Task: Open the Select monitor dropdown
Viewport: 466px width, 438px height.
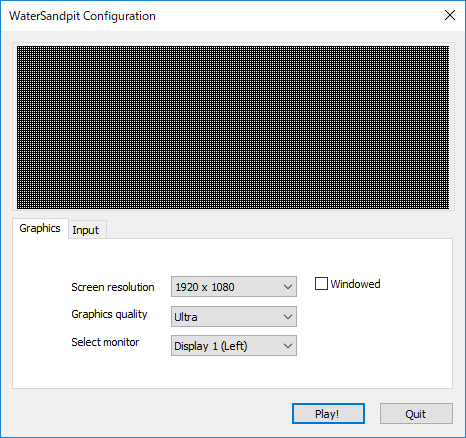Action: (x=234, y=346)
